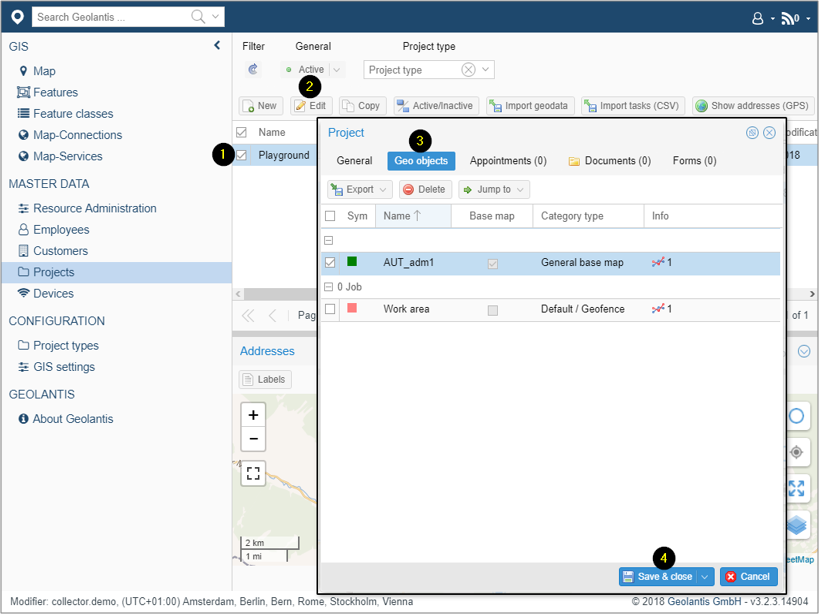This screenshot has height=614, width=819.
Task: Toggle select-all checkbox in Geo objects grid
Action: (330, 216)
